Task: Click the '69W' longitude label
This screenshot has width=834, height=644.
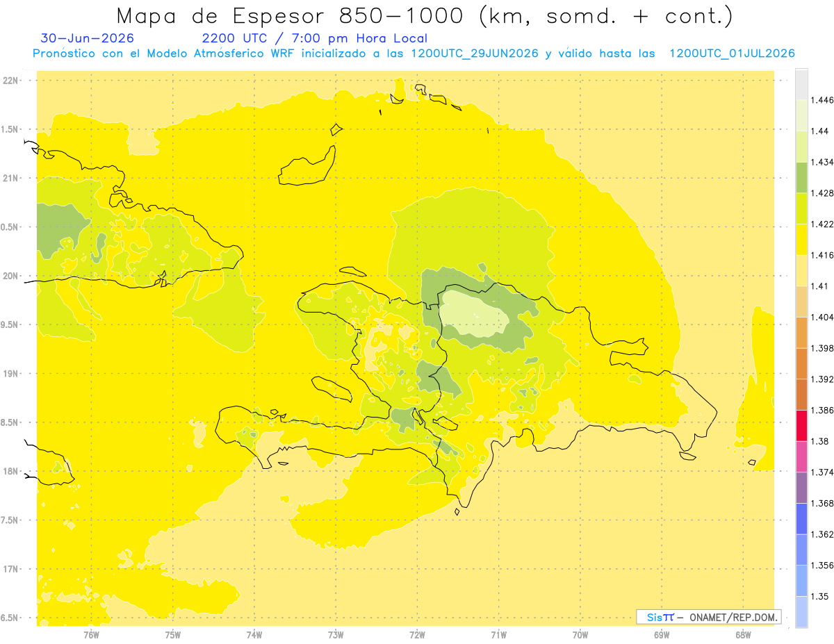Action: pyautogui.click(x=662, y=635)
